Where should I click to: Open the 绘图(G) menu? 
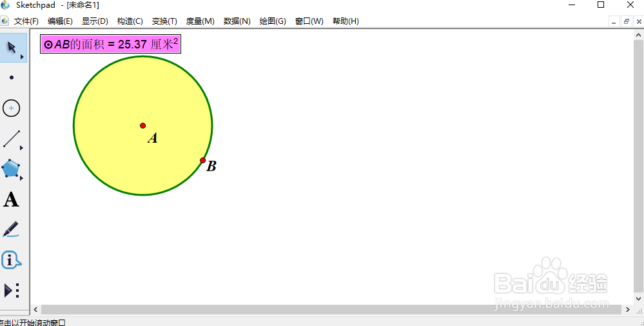pos(273,21)
